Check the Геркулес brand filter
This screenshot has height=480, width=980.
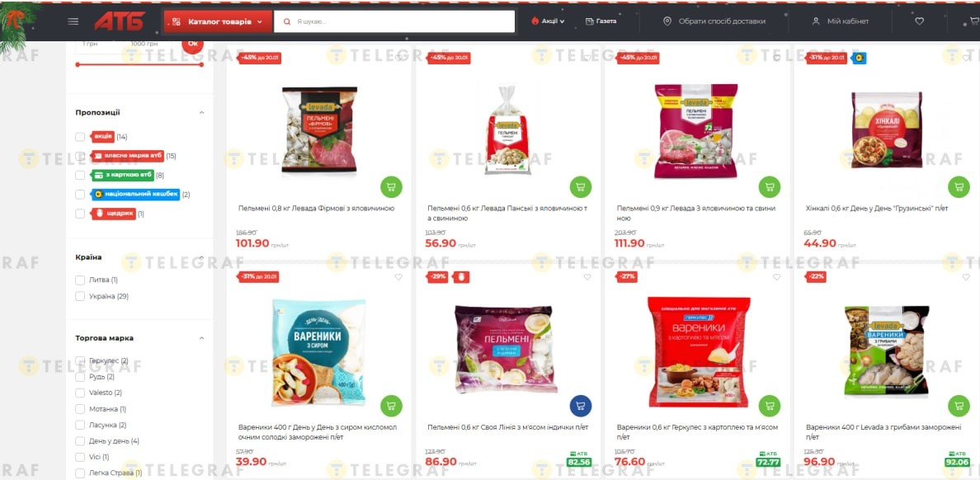pos(80,360)
